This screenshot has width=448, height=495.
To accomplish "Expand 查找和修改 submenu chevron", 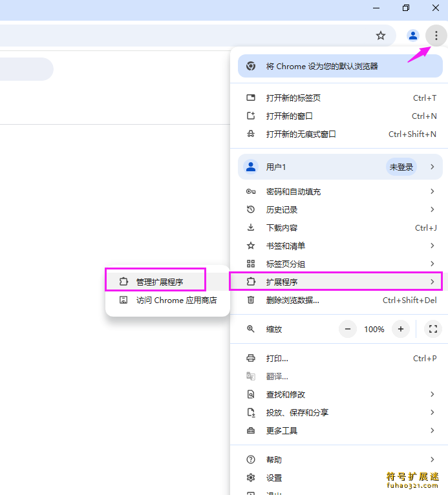I will coord(432,394).
